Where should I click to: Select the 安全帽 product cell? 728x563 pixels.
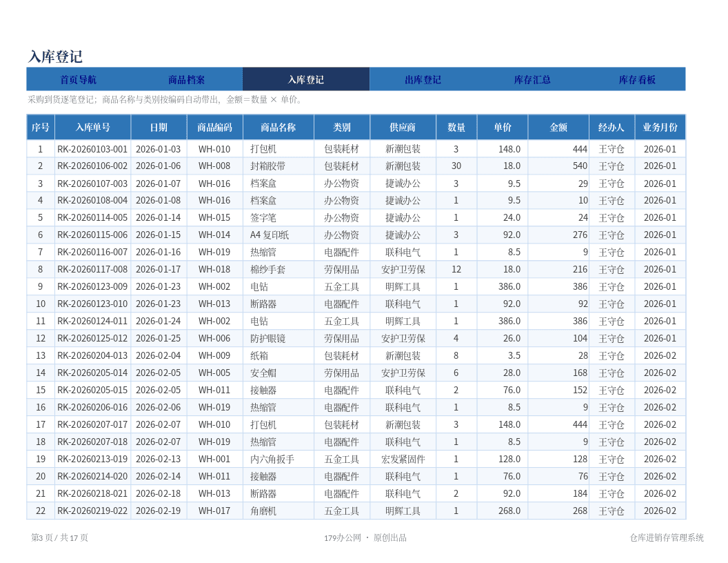click(x=278, y=373)
